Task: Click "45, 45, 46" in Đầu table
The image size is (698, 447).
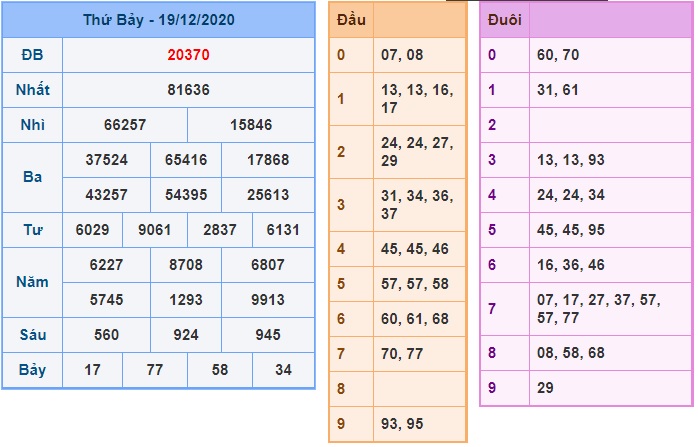Action: pyautogui.click(x=414, y=249)
